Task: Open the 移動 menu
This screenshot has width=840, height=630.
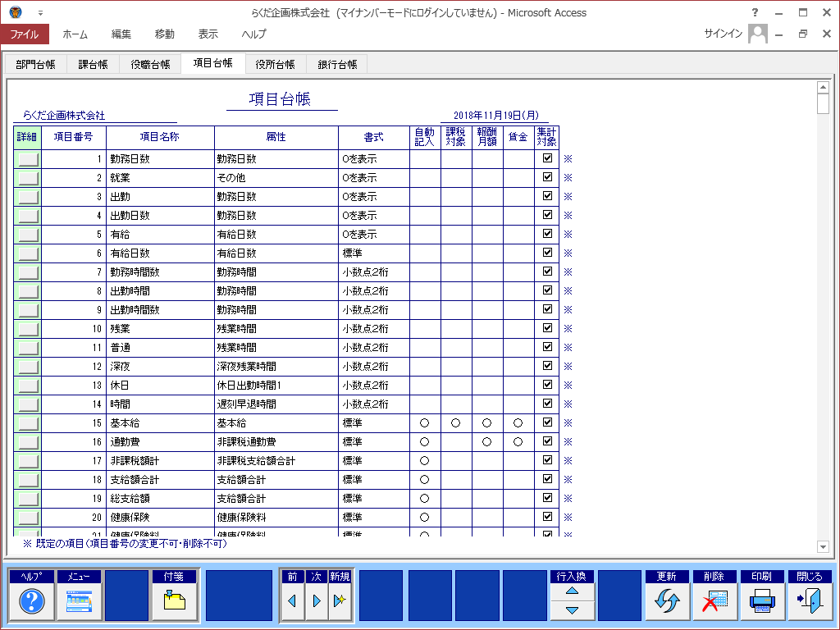Action: [x=164, y=34]
